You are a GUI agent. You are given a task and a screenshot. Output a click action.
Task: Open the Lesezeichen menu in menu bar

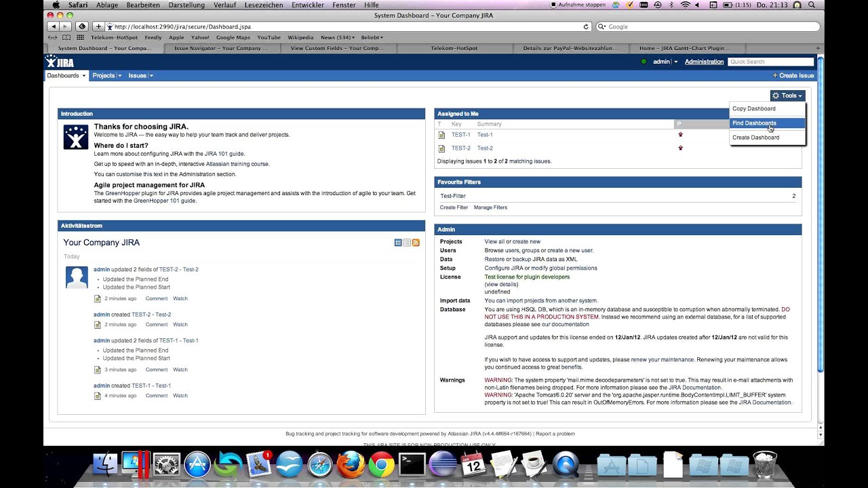(264, 5)
